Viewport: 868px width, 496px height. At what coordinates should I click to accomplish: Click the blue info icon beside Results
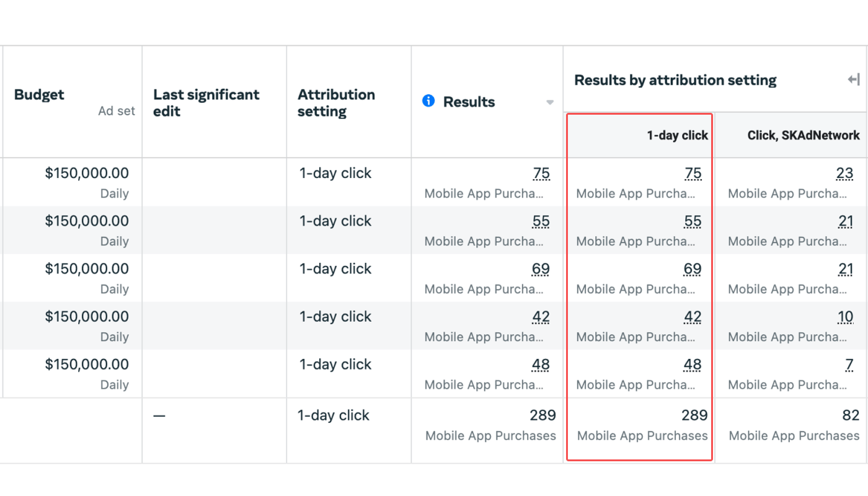(428, 100)
